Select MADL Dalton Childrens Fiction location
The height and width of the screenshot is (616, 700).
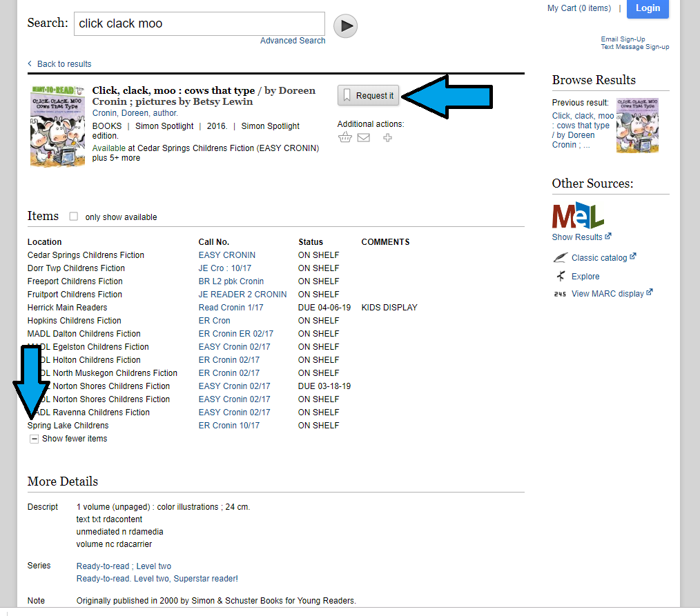(x=84, y=334)
